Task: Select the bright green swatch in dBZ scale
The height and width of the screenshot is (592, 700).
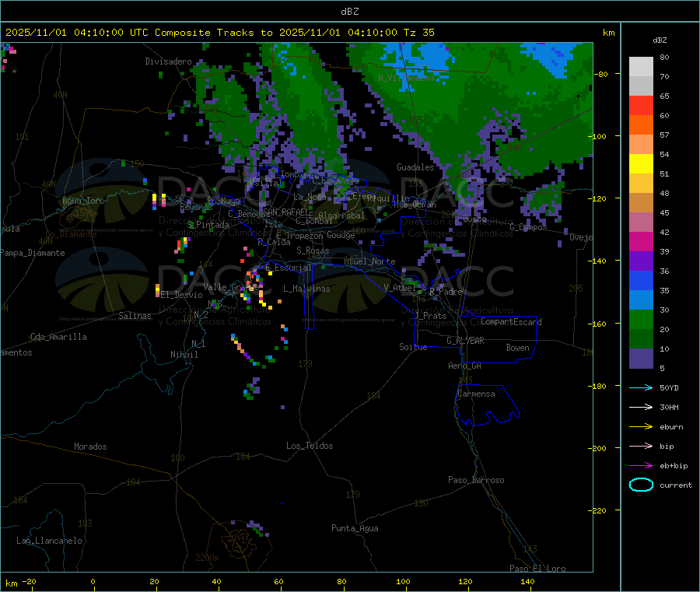Action: [x=641, y=319]
